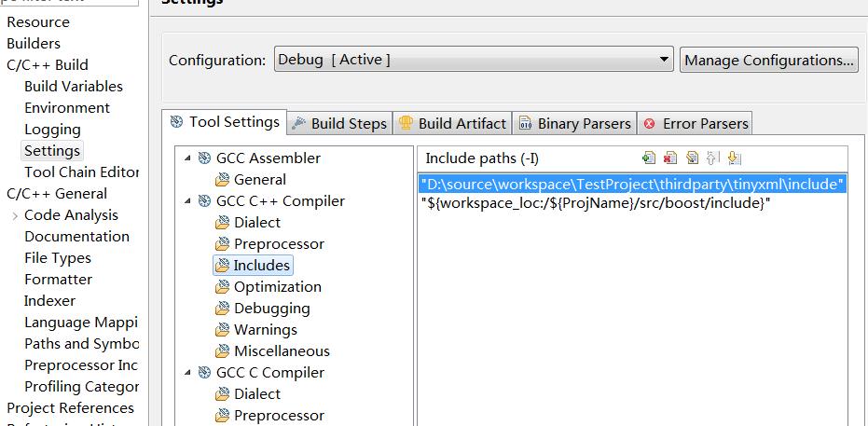The image size is (868, 426).
Task: Click the Error Parsers tab icon
Action: (649, 123)
